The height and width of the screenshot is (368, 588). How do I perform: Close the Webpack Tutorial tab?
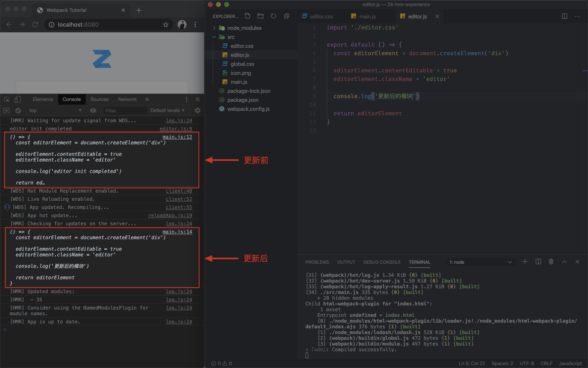tap(123, 10)
